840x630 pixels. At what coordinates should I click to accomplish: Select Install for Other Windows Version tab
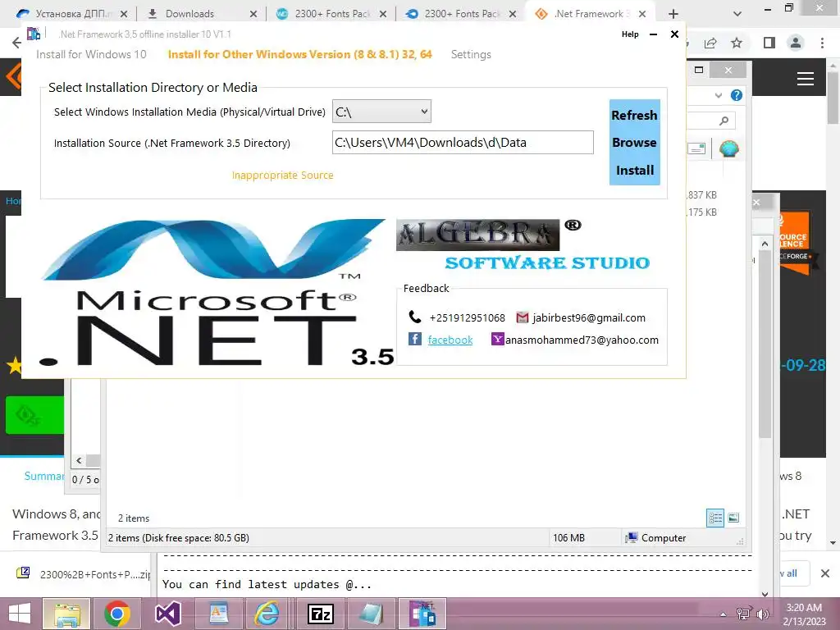(299, 54)
